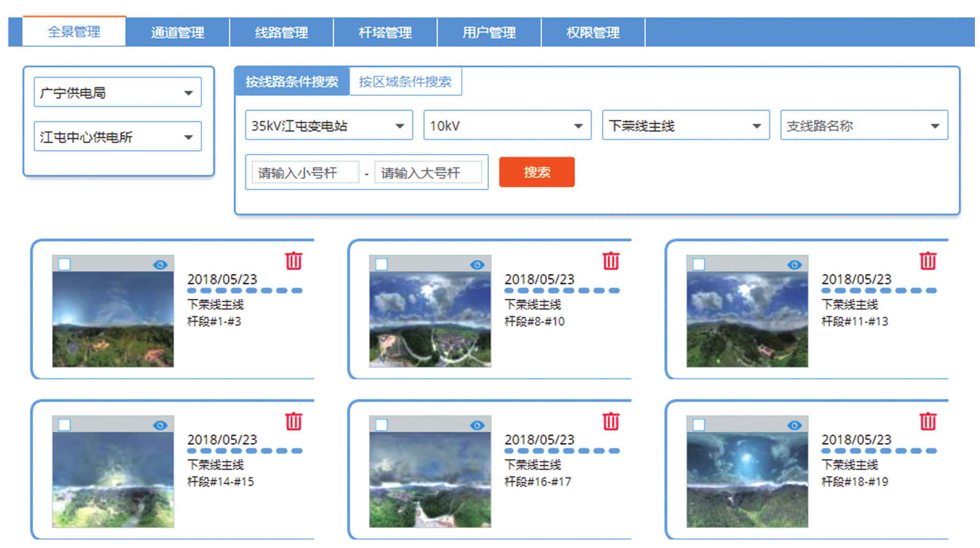
Task: Open the 支线路名称 dropdown
Action: coord(864,125)
